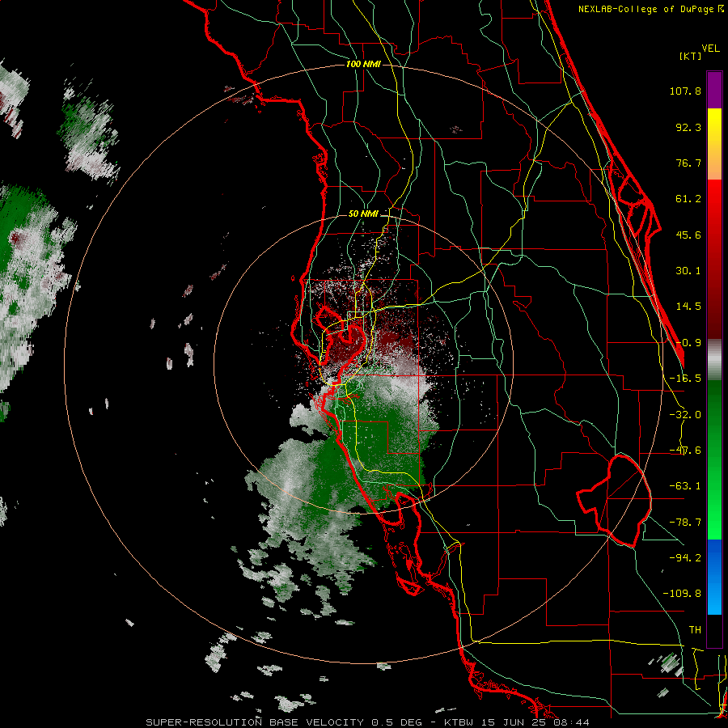Click the [KT] units label
This screenshot has width=728, height=728.
[690, 56]
